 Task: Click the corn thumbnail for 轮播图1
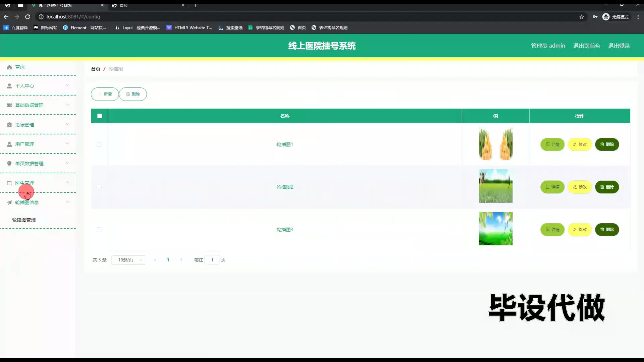click(x=496, y=144)
